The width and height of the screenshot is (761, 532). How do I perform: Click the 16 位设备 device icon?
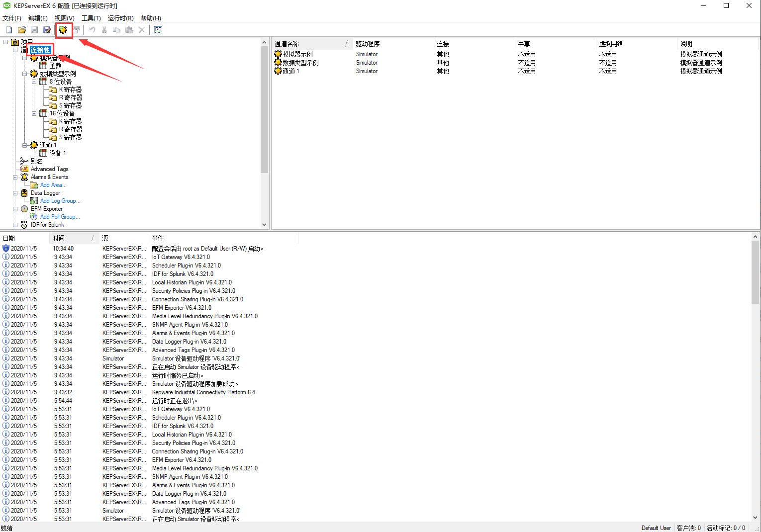43,113
